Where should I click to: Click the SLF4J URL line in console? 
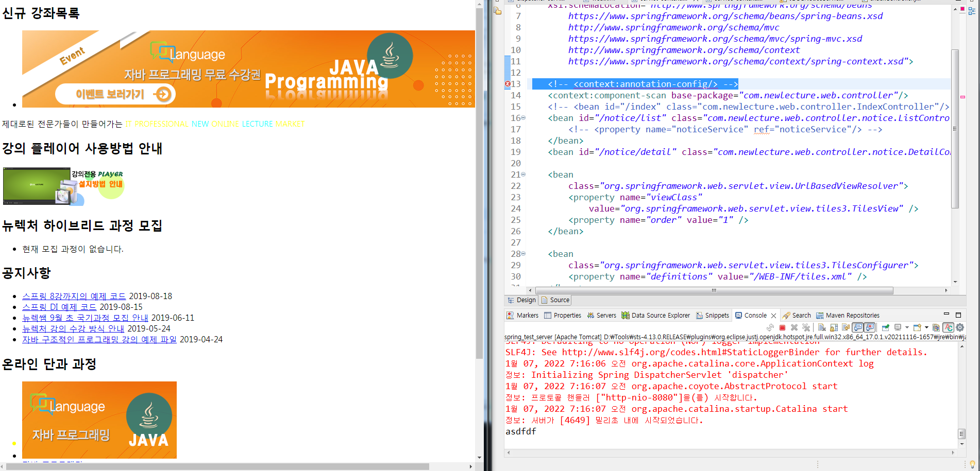716,352
